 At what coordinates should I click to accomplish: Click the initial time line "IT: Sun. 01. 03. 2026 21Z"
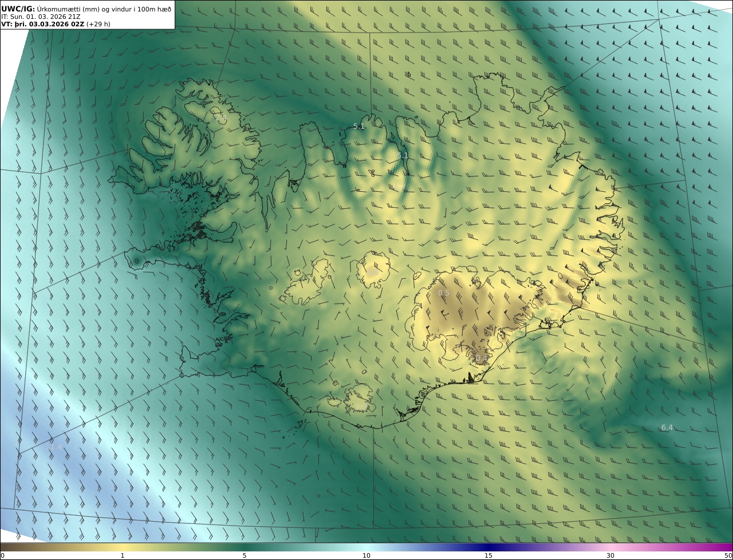pyautogui.click(x=41, y=17)
